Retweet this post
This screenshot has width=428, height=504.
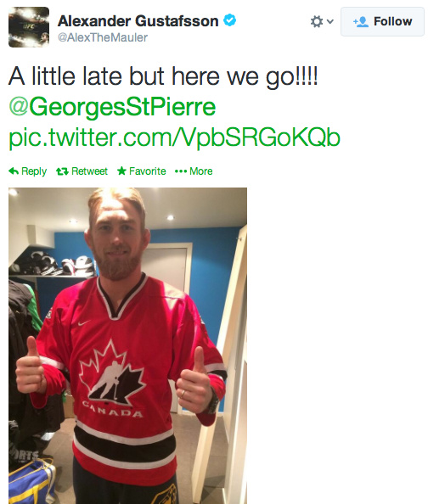point(82,171)
